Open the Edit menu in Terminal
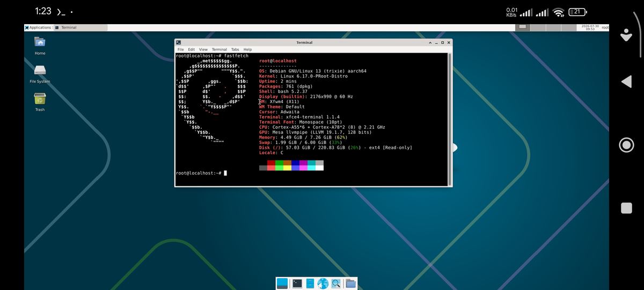This screenshot has width=644, height=290. tap(191, 49)
